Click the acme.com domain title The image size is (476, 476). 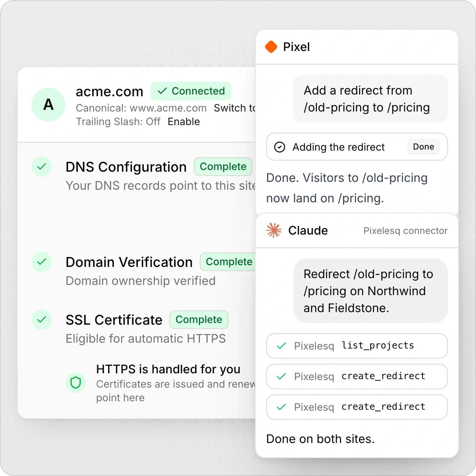[x=109, y=91]
